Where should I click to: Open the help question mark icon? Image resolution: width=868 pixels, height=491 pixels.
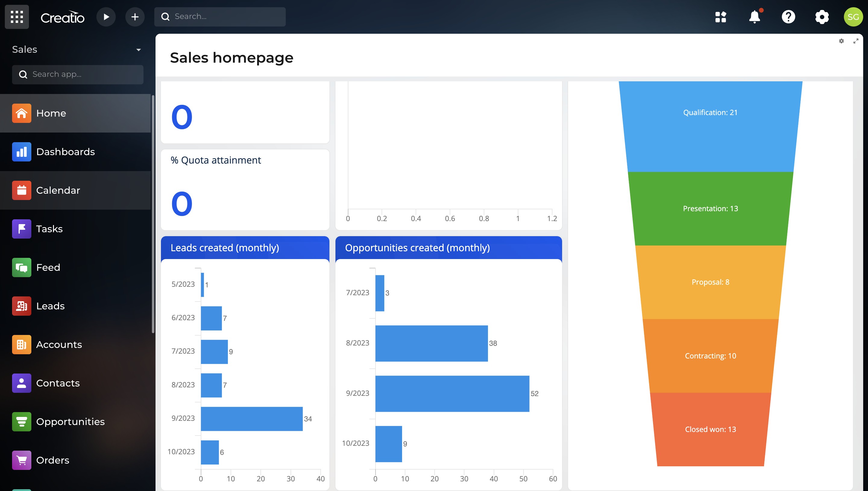click(x=788, y=17)
